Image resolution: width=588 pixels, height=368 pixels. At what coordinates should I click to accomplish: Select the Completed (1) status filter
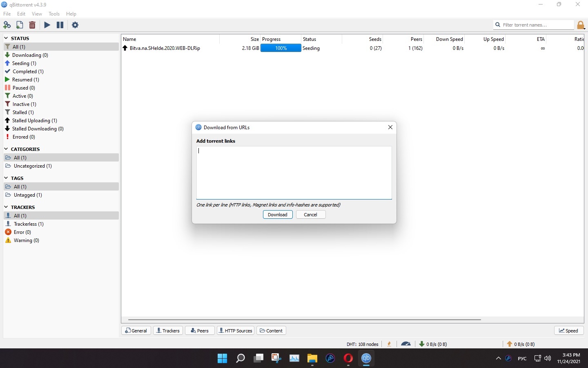(61, 72)
